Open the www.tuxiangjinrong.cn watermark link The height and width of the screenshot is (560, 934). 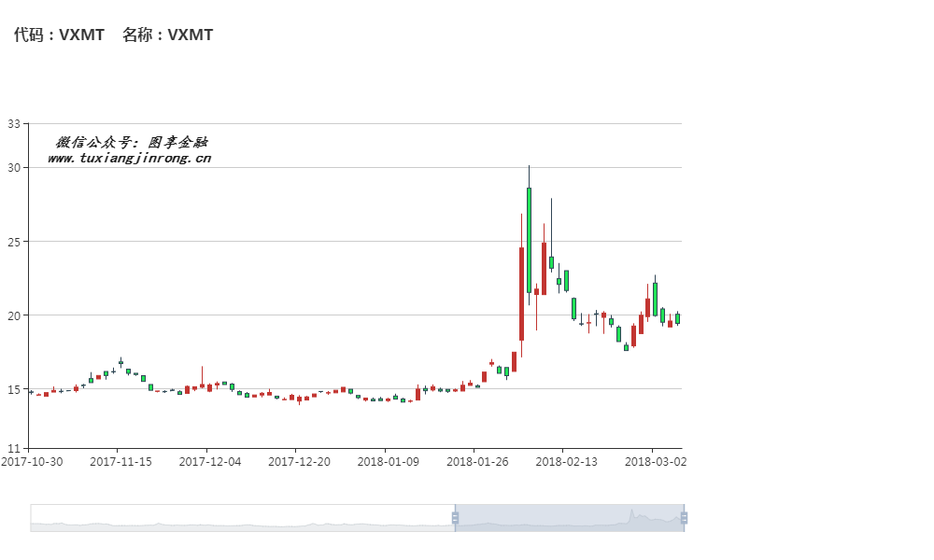(x=129, y=159)
